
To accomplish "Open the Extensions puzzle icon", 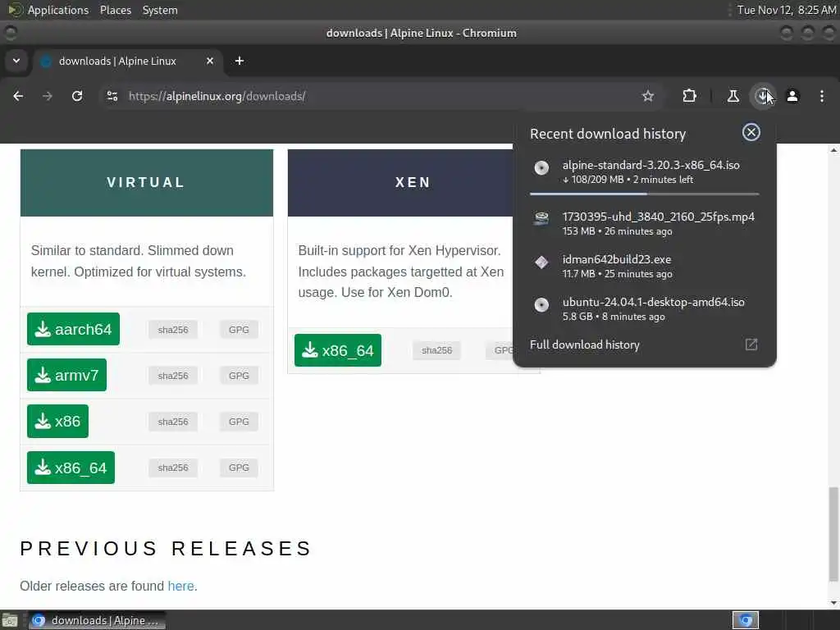I will click(689, 96).
